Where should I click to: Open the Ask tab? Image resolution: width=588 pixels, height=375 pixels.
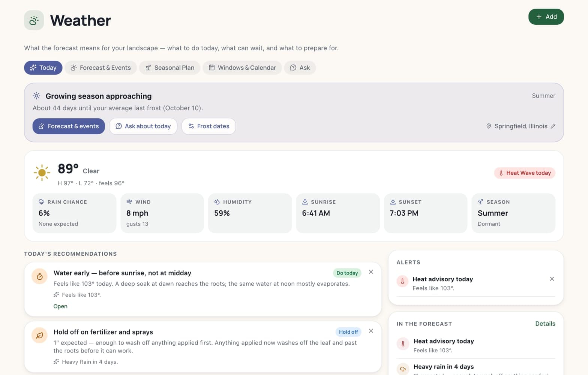click(x=300, y=68)
